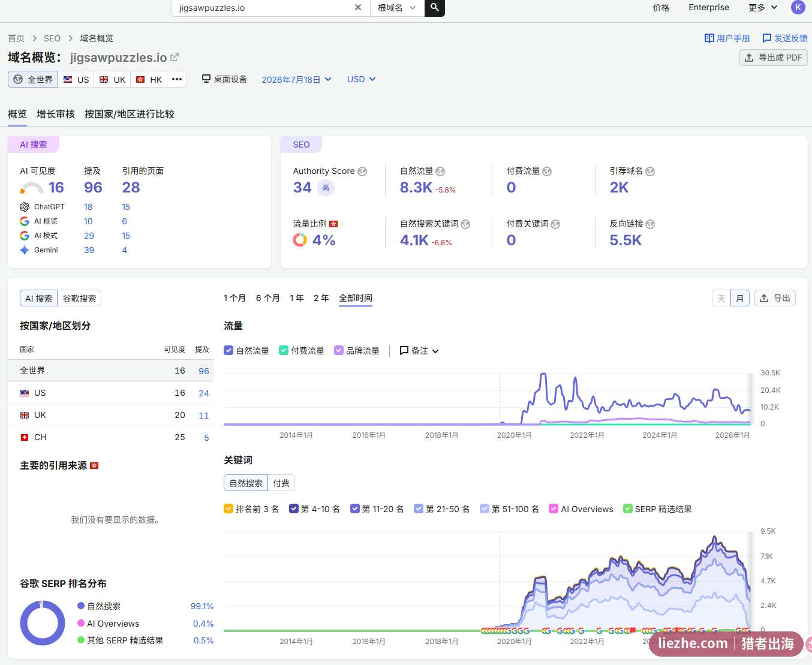
Task: Toggle the 排名前 3 名 checkbox
Action: 228,508
